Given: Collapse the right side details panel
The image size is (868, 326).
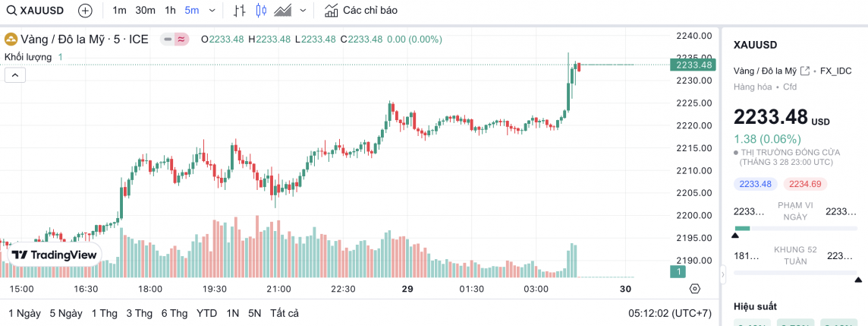Looking at the screenshot, I should tap(723, 275).
